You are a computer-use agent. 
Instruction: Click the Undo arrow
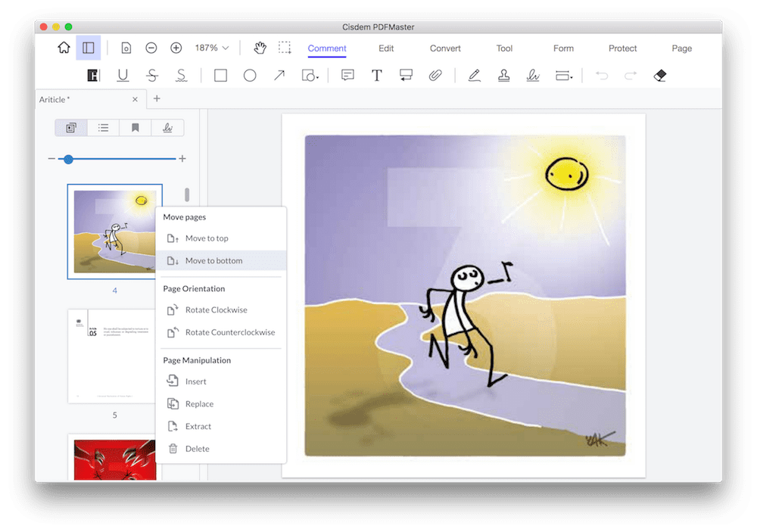click(x=602, y=76)
